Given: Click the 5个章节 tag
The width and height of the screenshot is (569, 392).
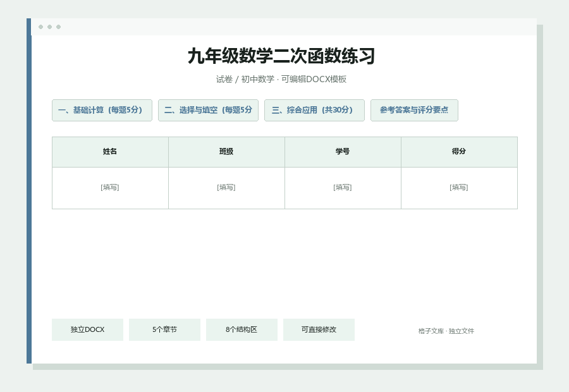Looking at the screenshot, I should click(x=164, y=329).
